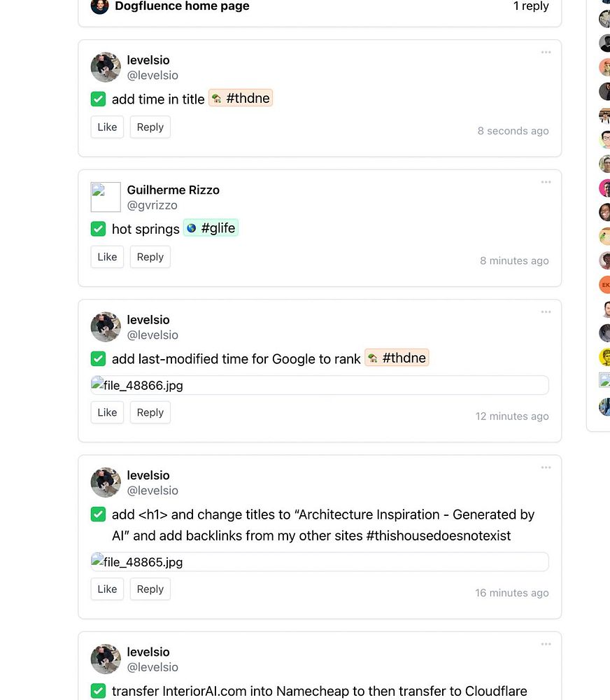Like the 'hot springs' post

(x=107, y=257)
